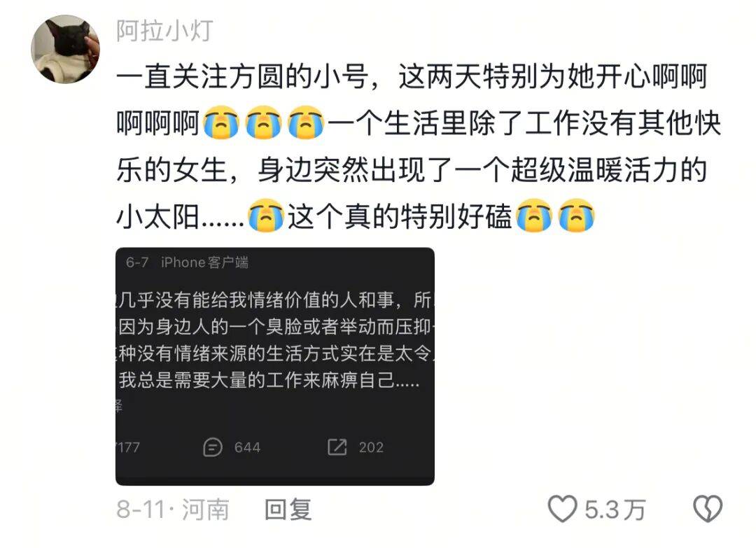Click the 177 count in the embedded post
This screenshot has height=548, width=756.
click(x=128, y=447)
